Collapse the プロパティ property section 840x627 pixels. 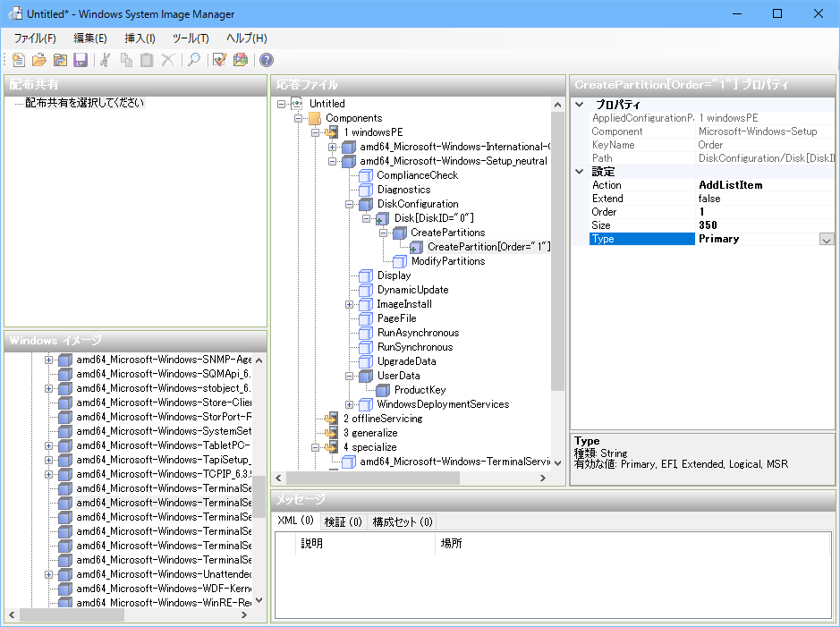pyautogui.click(x=579, y=105)
